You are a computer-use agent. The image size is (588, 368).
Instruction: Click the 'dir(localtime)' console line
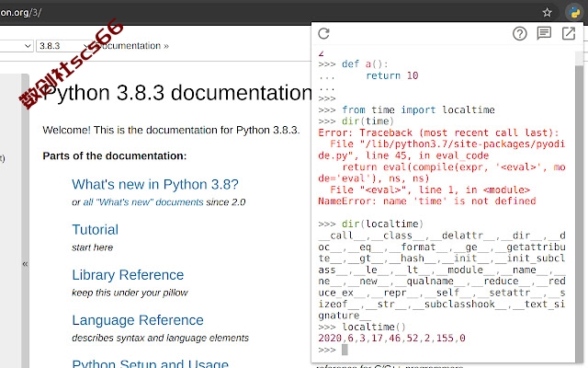(382, 224)
